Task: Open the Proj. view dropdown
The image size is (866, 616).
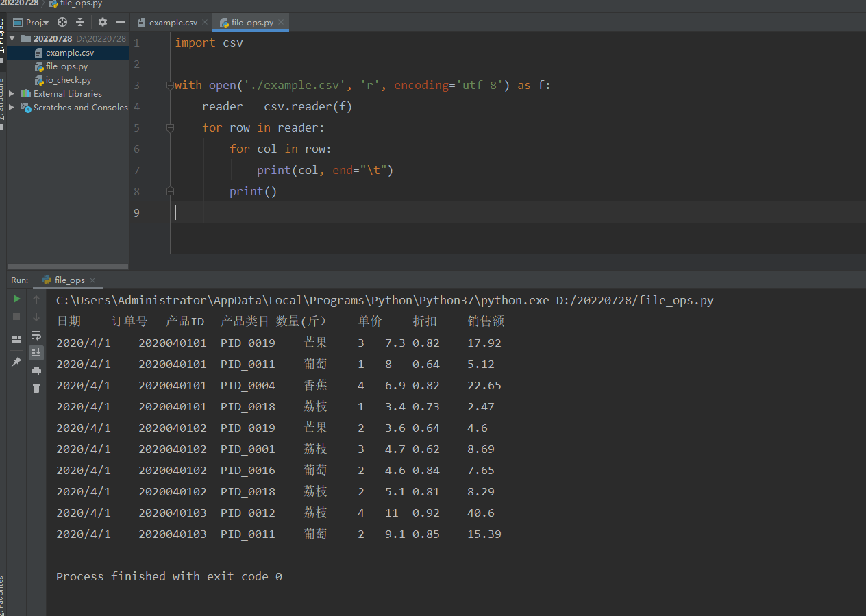Action: coord(32,22)
